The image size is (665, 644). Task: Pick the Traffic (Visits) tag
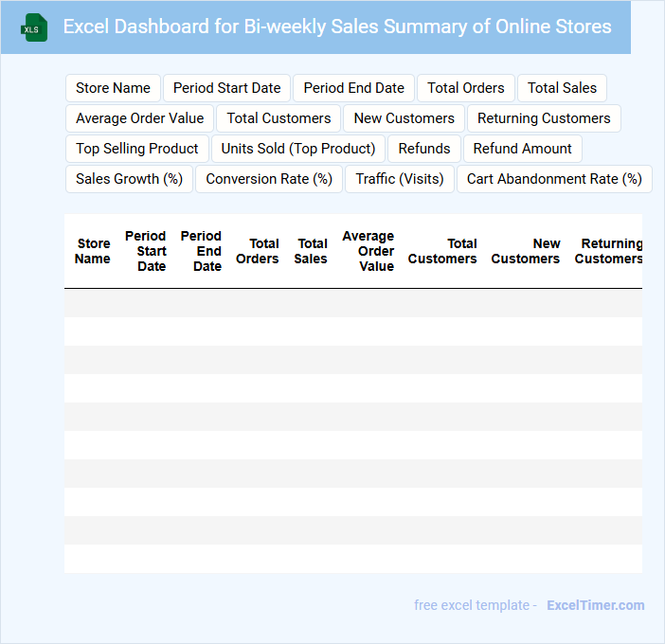coord(400,179)
